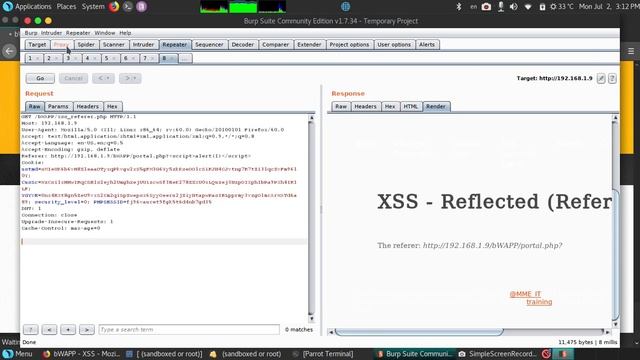Open the Help menu

point(125,33)
